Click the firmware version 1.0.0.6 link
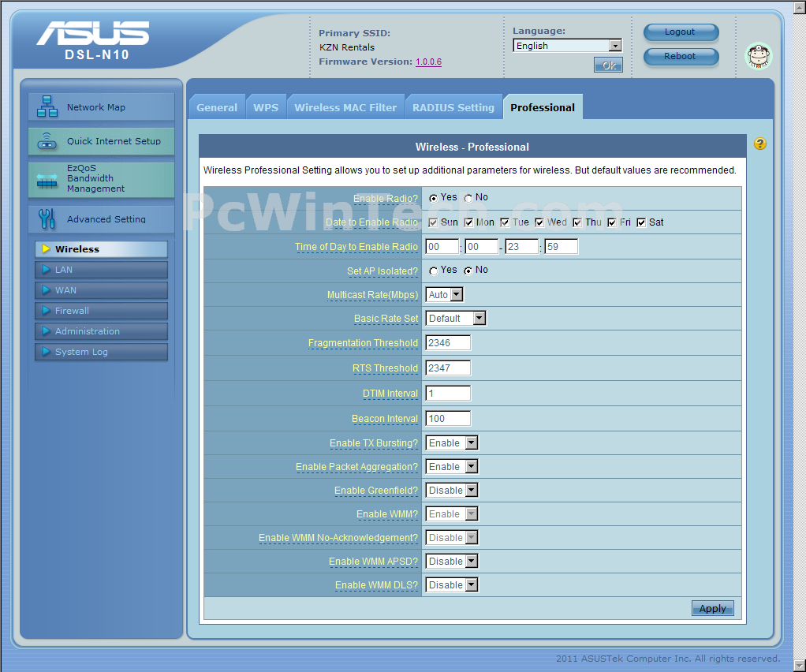The width and height of the screenshot is (806, 672). 428,62
